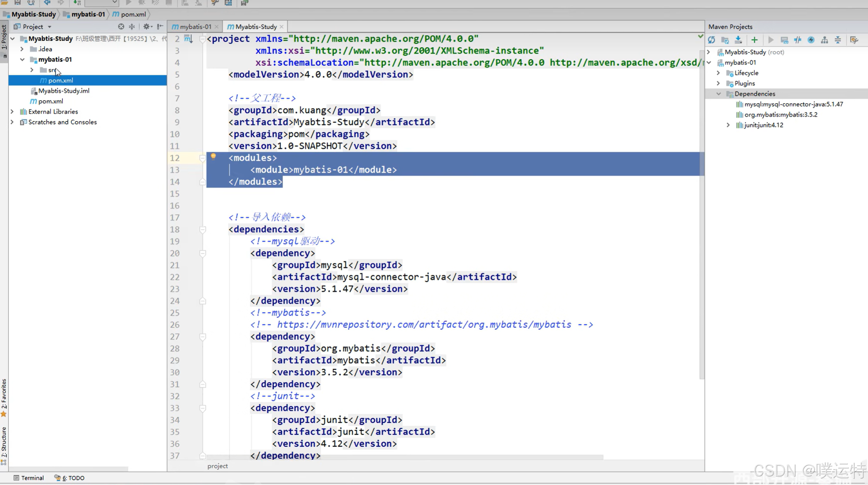Select Myabtis-Study.iml file in tree
The image size is (868, 485).
click(64, 91)
